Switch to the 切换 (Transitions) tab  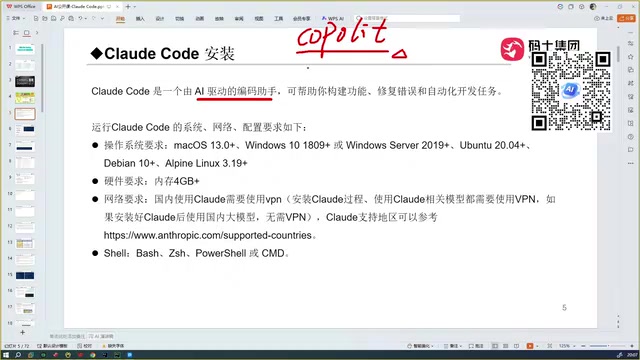click(x=180, y=19)
